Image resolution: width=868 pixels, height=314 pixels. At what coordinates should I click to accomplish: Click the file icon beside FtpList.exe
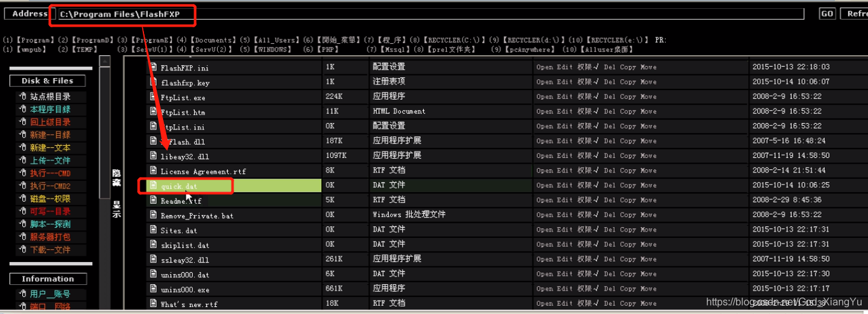(153, 96)
